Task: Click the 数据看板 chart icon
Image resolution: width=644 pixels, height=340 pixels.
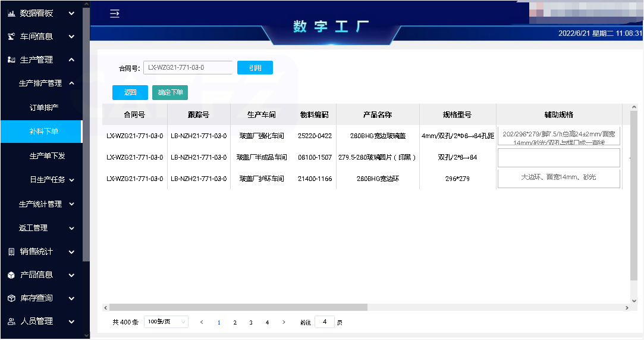Action: tap(11, 13)
